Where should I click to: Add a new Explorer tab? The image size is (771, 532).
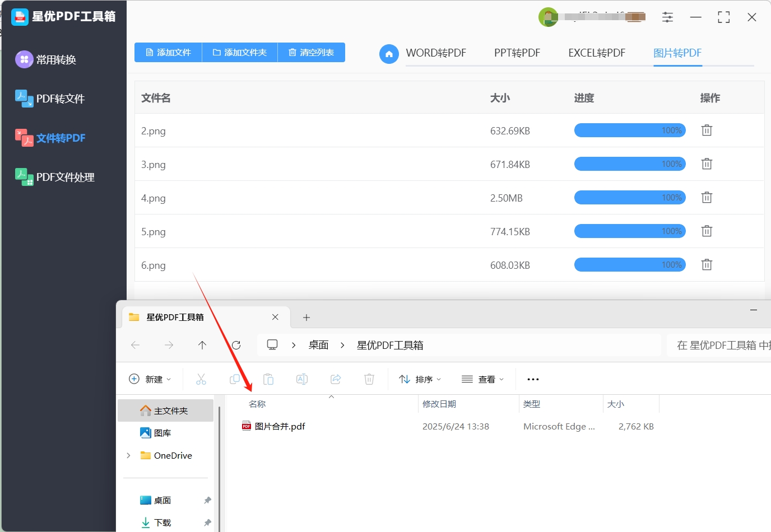click(306, 318)
